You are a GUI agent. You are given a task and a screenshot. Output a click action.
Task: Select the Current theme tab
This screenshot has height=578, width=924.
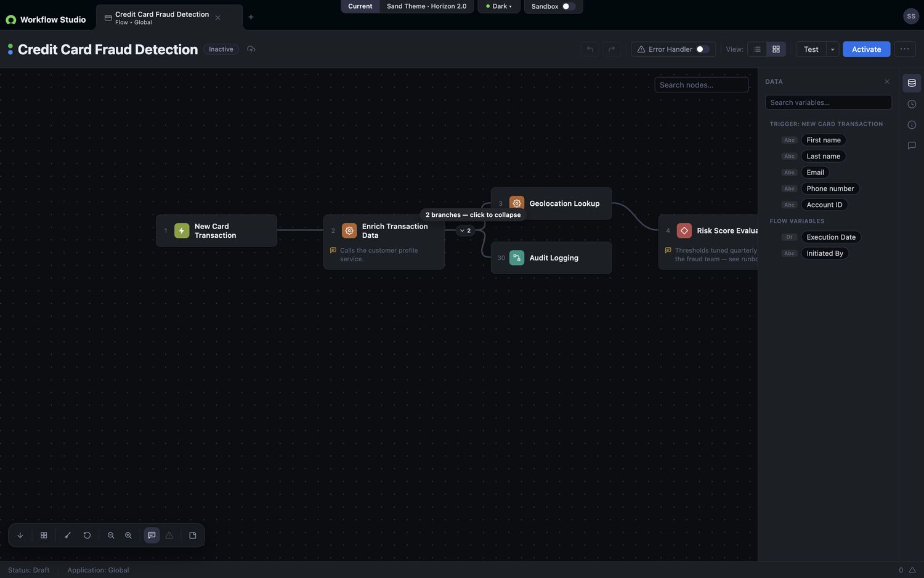pyautogui.click(x=360, y=6)
